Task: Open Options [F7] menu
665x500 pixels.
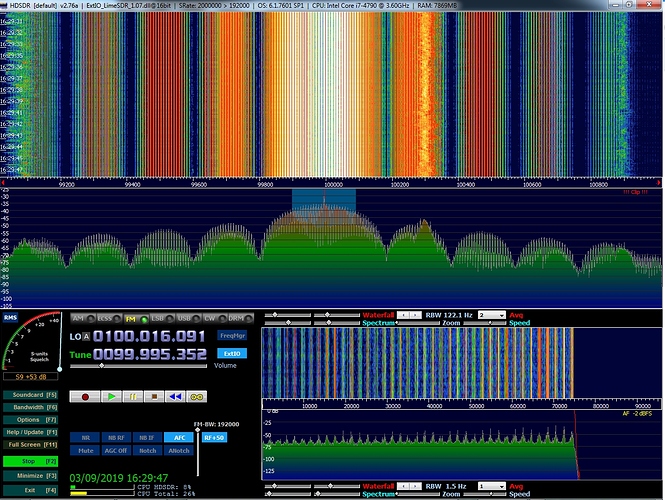Action: coord(31,420)
